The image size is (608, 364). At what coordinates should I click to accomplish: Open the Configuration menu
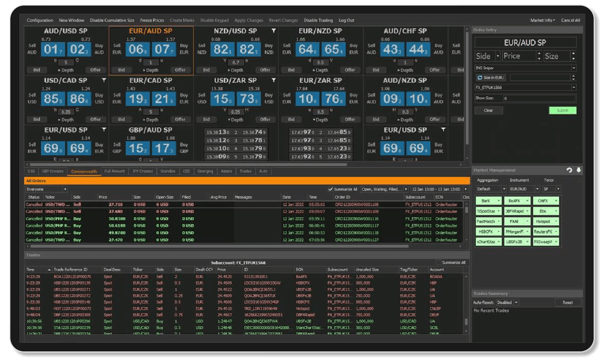click(x=40, y=20)
